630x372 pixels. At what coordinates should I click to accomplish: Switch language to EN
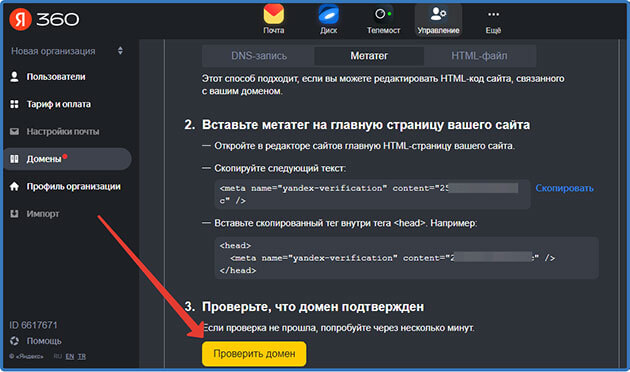point(70,356)
